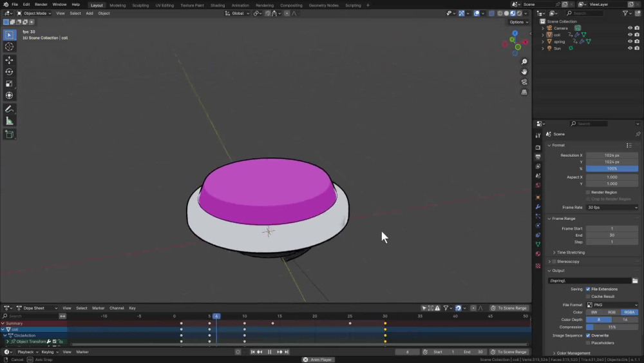Open the Render menu
The image size is (644, 363).
[x=41, y=5]
